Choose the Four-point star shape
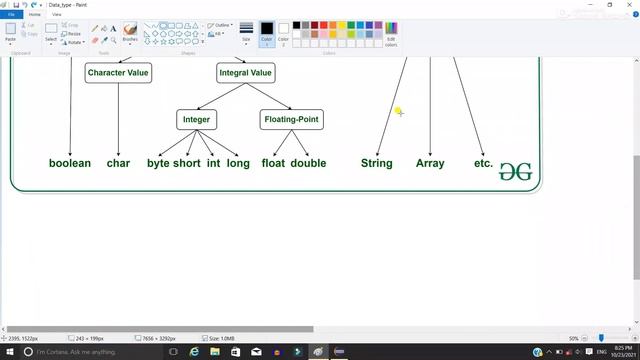This screenshot has width=640, height=360. click(x=155, y=41)
